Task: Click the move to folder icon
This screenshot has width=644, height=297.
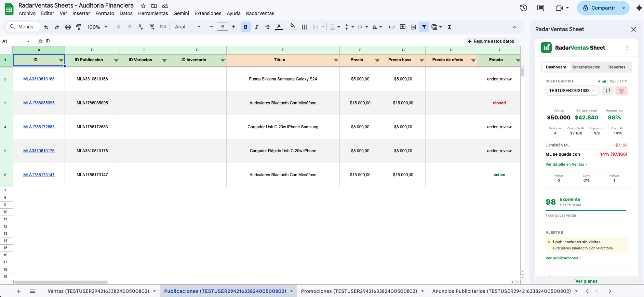Action: 154,6
